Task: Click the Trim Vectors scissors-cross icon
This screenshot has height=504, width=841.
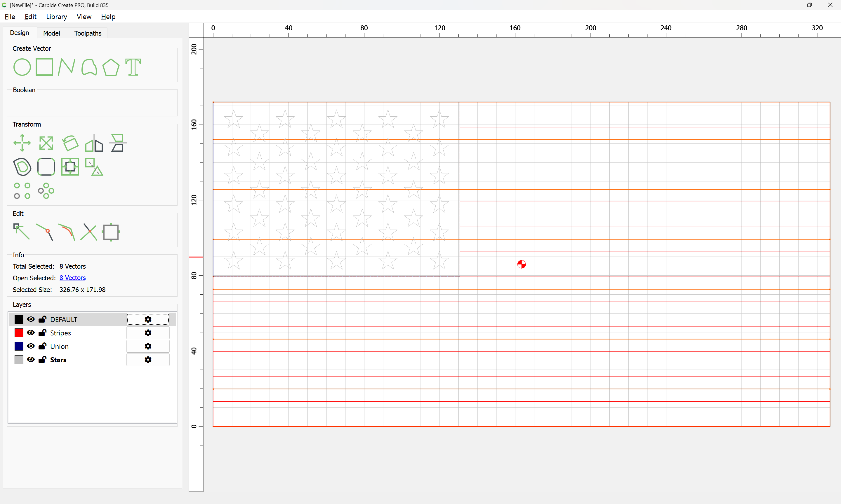Action: click(89, 232)
